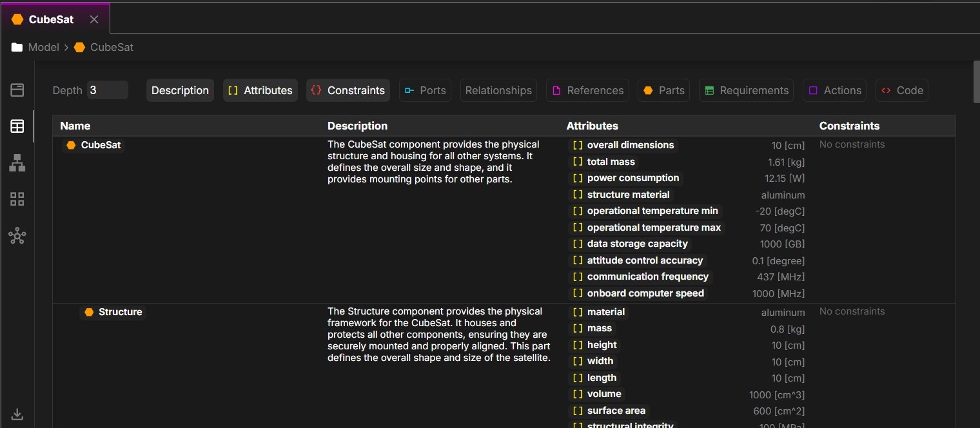The image size is (980, 428).
Task: Click the operational temperature min attribute
Action: coord(645,211)
